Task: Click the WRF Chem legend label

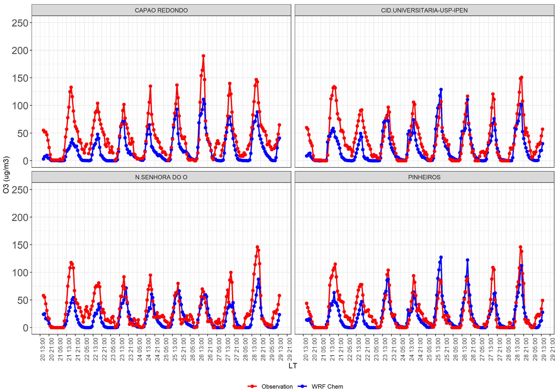Action: [x=327, y=386]
